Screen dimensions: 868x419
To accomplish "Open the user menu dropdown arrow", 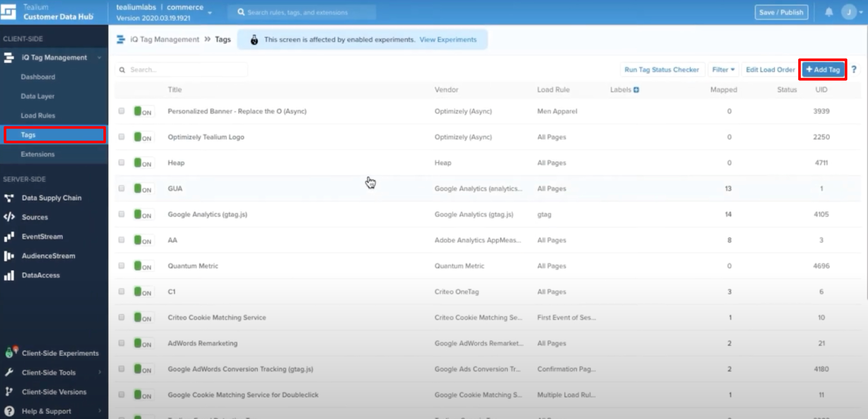I will click(861, 12).
